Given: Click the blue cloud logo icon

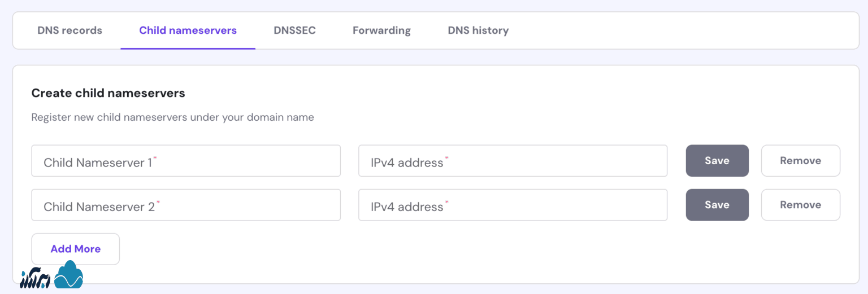Looking at the screenshot, I should click(69, 275).
